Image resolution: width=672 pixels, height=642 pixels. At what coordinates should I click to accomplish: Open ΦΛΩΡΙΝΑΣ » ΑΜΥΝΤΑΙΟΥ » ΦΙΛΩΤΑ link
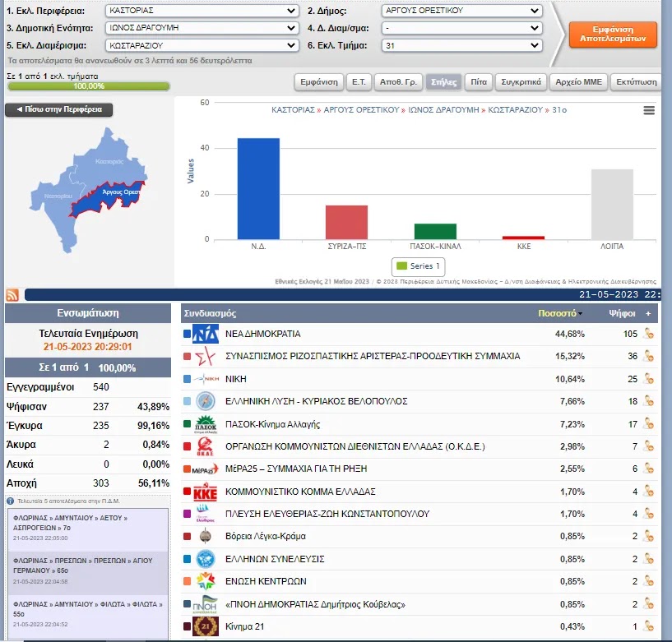tap(88, 609)
